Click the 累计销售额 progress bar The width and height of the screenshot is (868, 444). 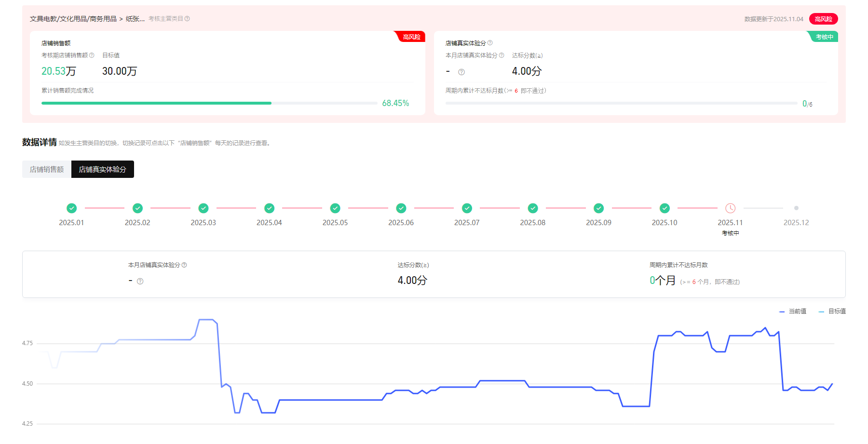[x=209, y=103]
